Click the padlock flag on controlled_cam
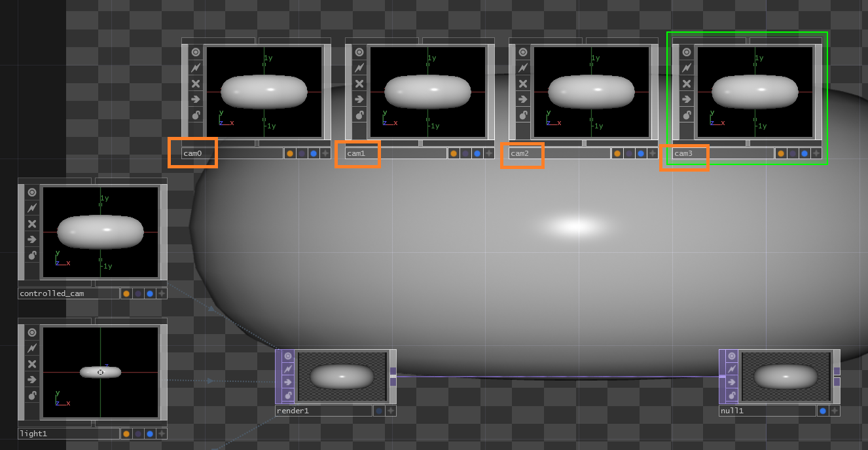868x450 pixels. [x=31, y=255]
